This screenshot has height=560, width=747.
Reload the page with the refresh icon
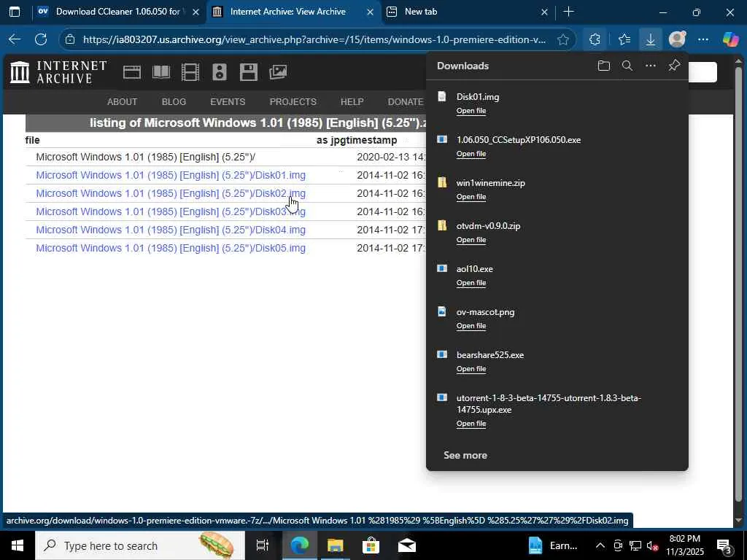coord(41,39)
